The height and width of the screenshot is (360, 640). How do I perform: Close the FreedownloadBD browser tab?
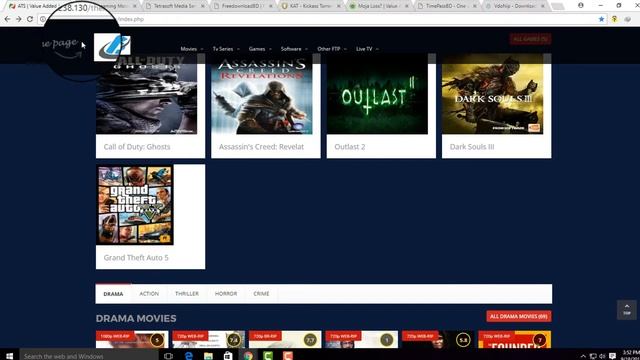tap(270, 6)
